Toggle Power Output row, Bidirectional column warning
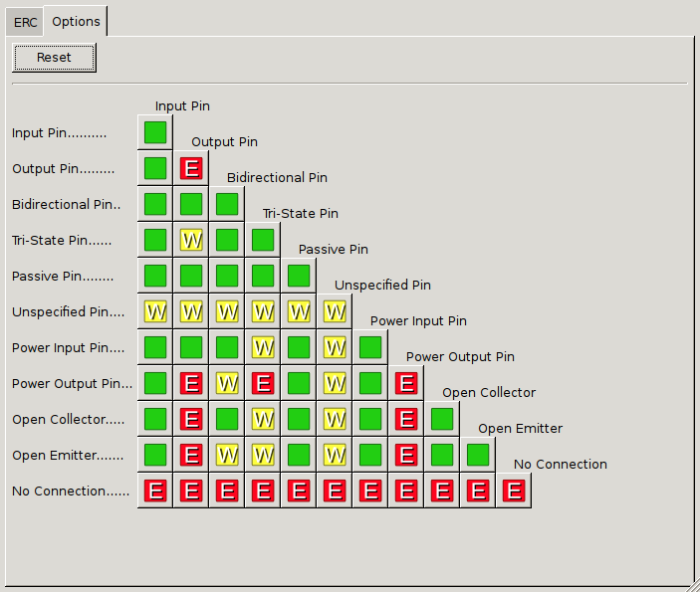The image size is (700, 592). pos(227,383)
